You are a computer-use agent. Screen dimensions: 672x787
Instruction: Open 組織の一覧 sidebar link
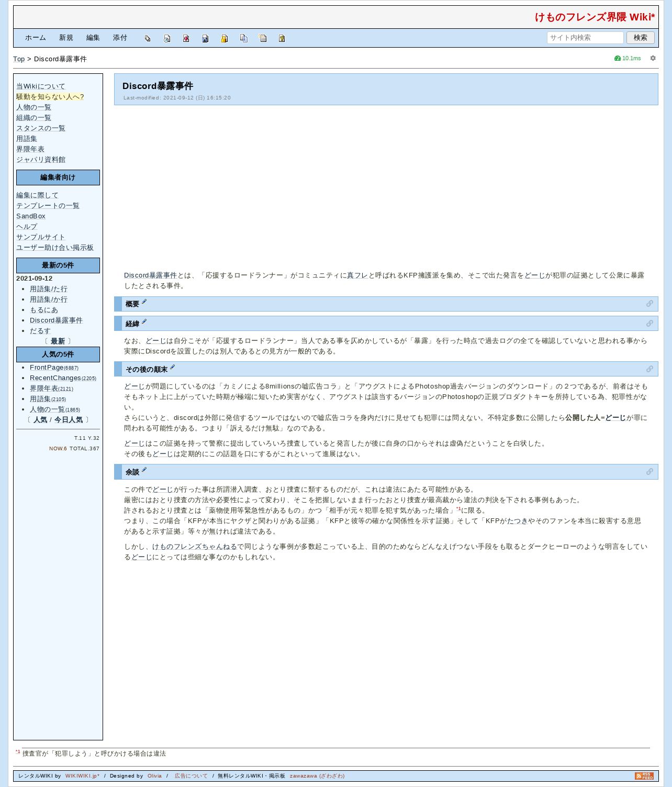point(33,118)
